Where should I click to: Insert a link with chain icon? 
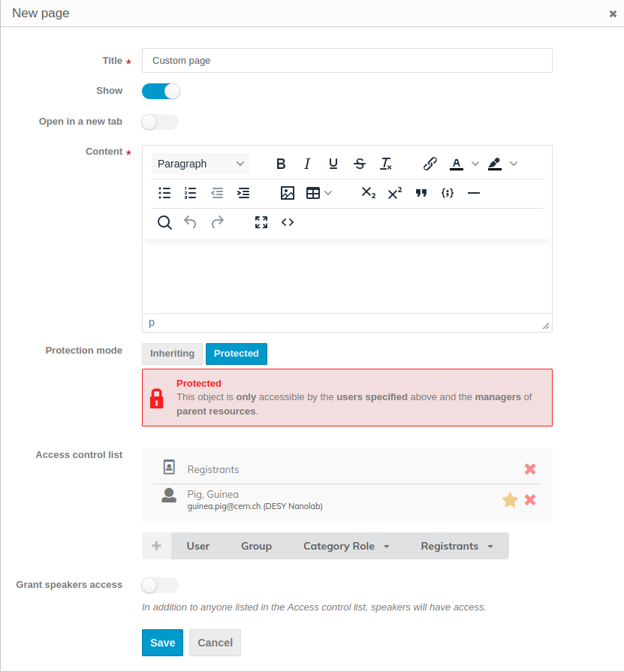pyautogui.click(x=430, y=164)
